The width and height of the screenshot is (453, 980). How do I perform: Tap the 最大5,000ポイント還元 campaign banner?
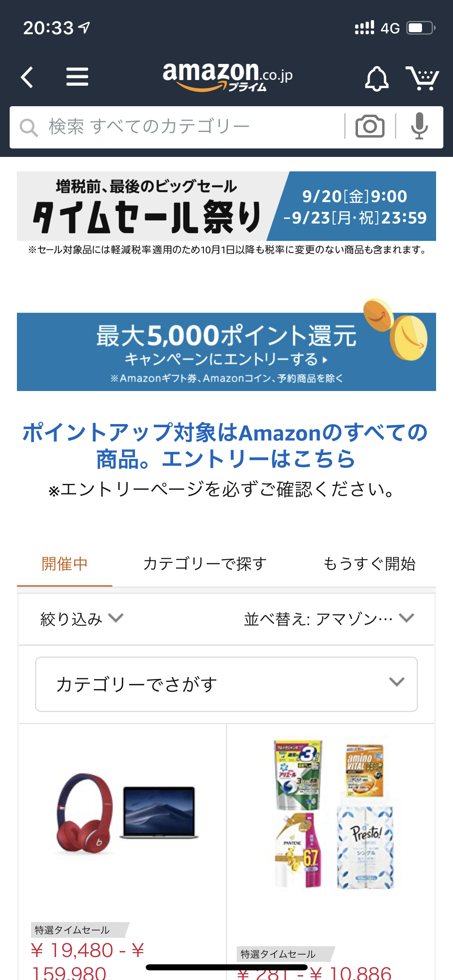(226, 352)
